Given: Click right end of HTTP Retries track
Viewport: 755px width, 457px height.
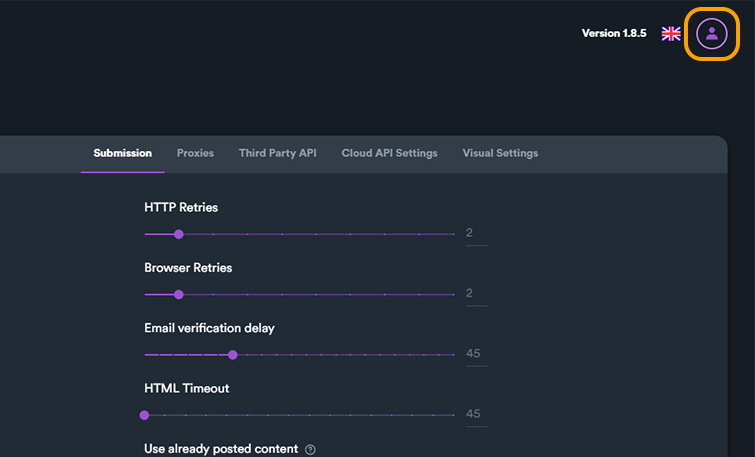Looking at the screenshot, I should [x=453, y=234].
